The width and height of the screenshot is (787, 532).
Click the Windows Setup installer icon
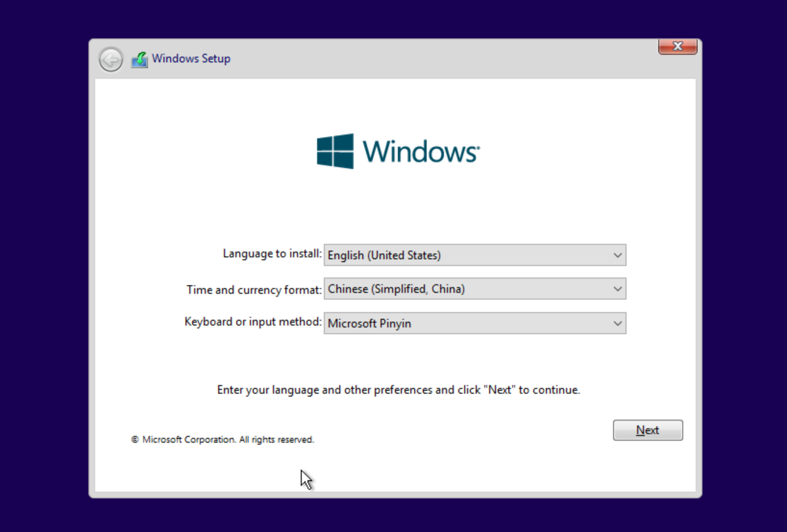pos(139,60)
